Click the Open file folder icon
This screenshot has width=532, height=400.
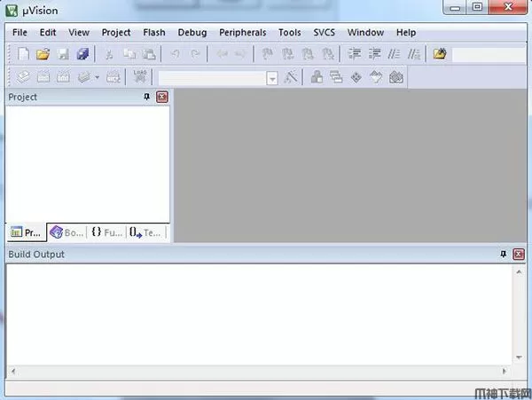43,54
